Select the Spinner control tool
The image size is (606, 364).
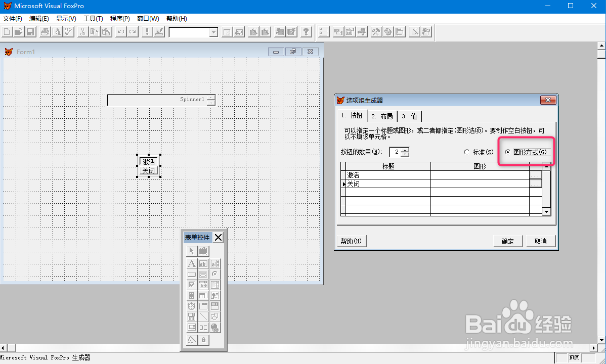pyautogui.click(x=191, y=296)
